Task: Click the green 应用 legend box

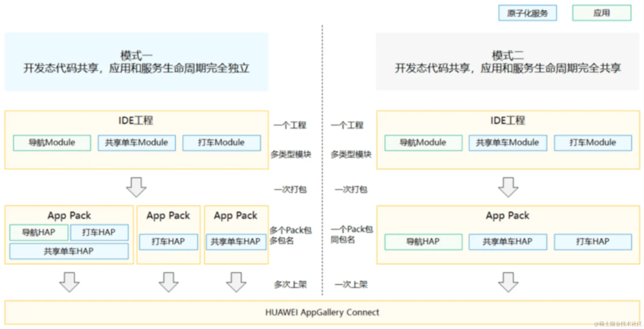Action: [x=601, y=13]
